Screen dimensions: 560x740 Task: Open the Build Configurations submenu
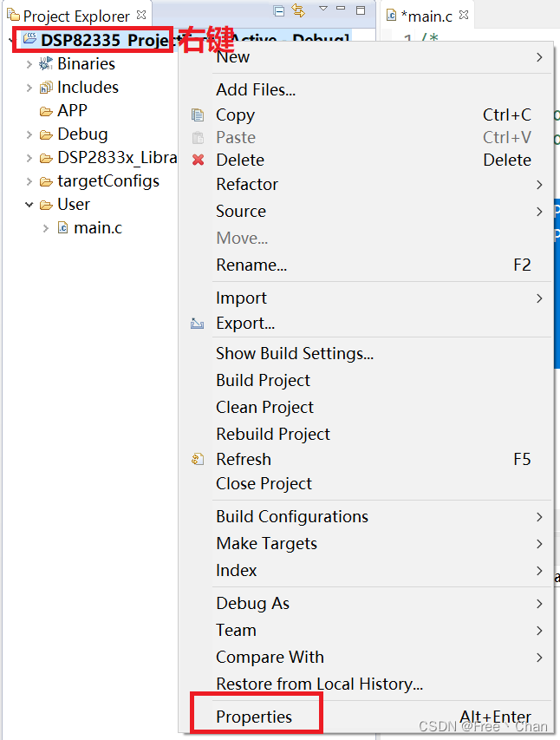pyautogui.click(x=292, y=516)
